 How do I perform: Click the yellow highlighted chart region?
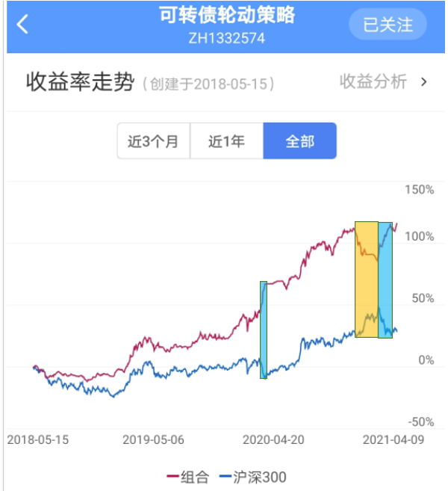click(366, 280)
